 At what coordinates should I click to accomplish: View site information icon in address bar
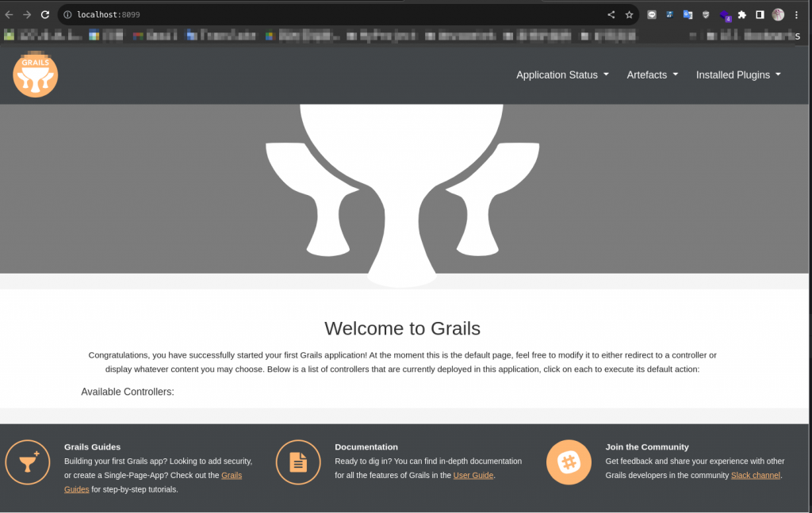click(67, 14)
